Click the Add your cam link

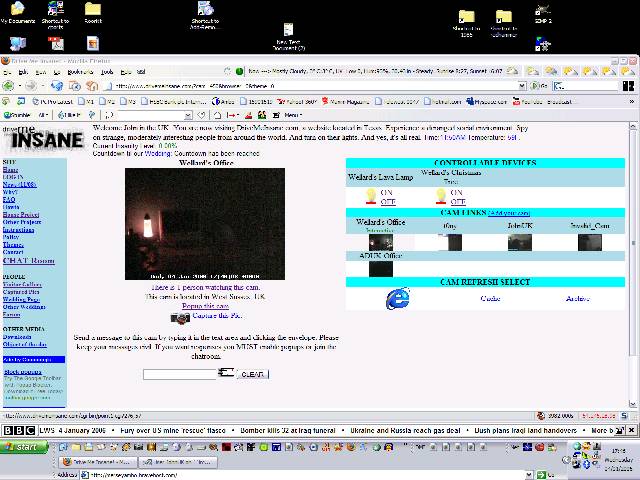coord(509,213)
